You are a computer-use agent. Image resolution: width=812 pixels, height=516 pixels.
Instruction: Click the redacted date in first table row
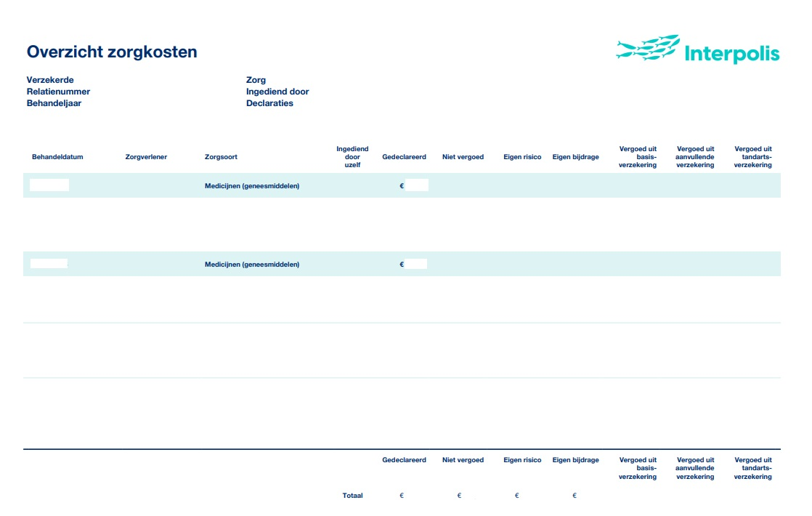click(49, 185)
